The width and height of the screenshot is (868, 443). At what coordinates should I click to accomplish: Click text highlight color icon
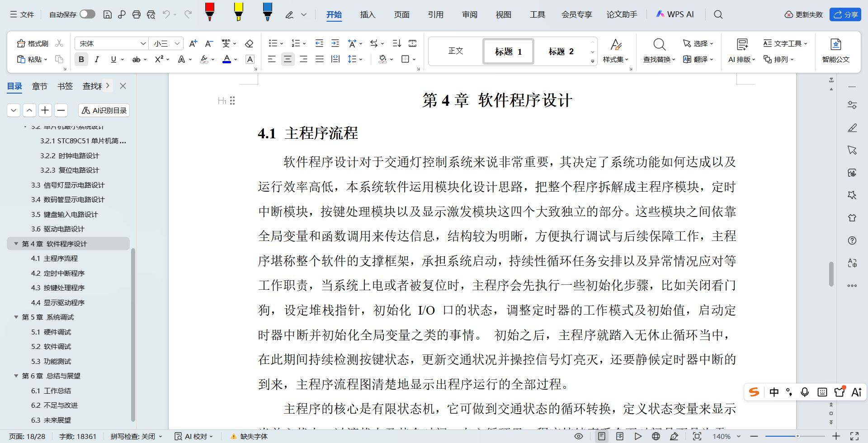tap(204, 59)
